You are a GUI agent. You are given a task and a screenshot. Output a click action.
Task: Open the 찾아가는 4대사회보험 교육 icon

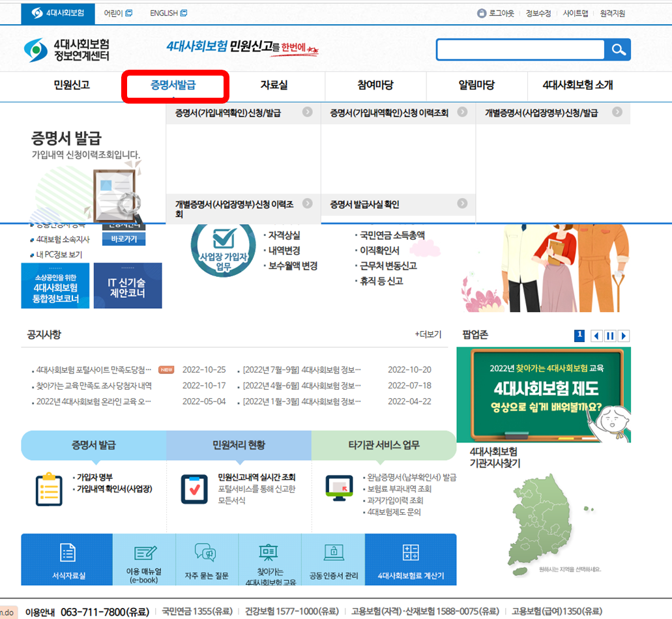click(x=269, y=559)
